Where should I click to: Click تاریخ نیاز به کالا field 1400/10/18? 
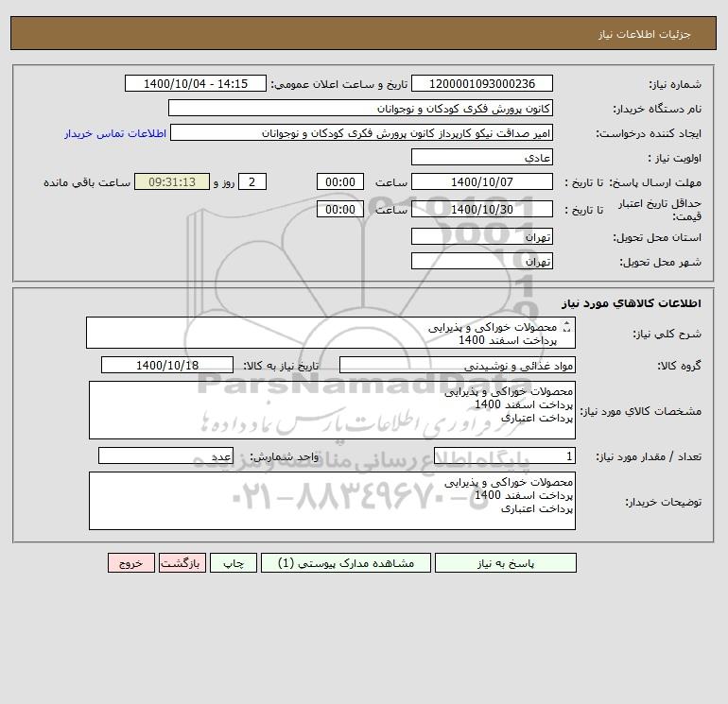(x=167, y=365)
